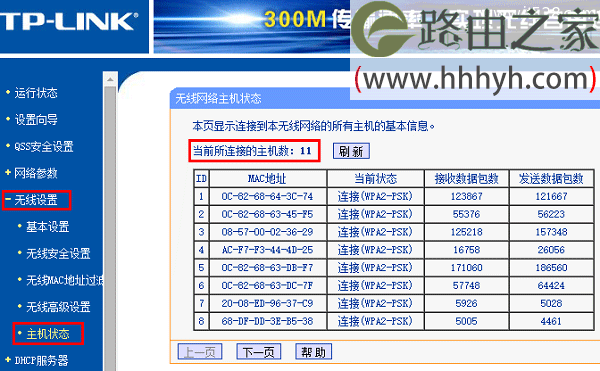This screenshot has height=371, width=600.
Task: Expand DHCP服务器 section
Action: pyautogui.click(x=41, y=360)
